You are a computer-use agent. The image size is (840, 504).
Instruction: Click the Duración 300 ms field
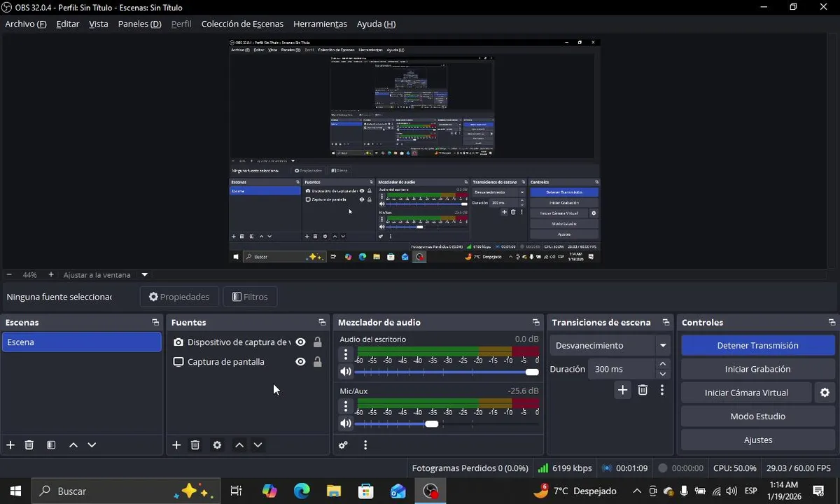click(x=622, y=369)
